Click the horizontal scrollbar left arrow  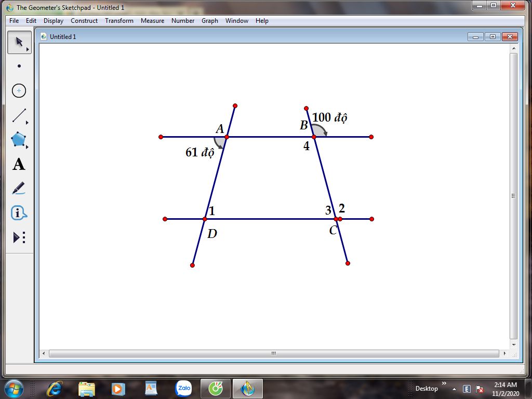pos(44,353)
